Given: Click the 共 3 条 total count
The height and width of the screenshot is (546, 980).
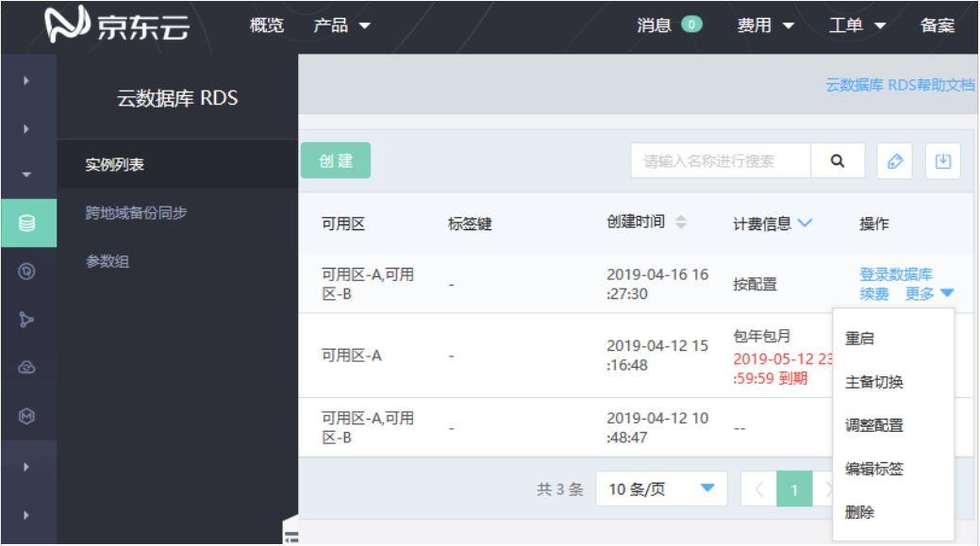Looking at the screenshot, I should point(560,489).
